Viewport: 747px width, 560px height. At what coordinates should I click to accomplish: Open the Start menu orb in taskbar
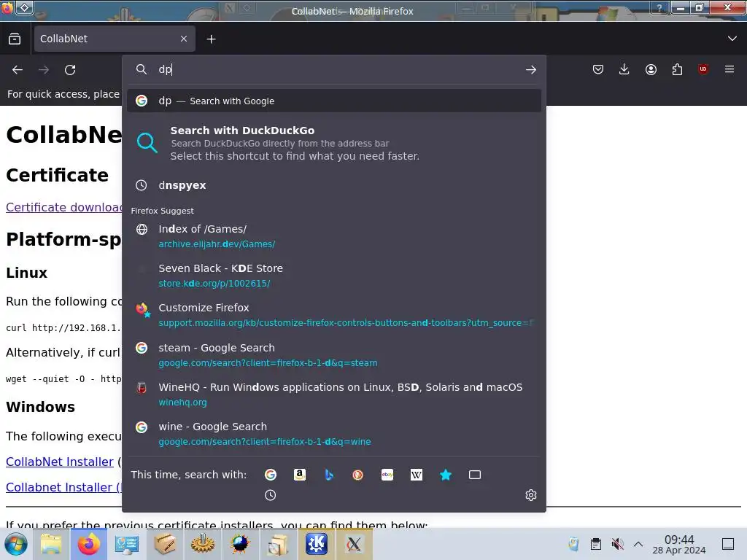coord(16,544)
